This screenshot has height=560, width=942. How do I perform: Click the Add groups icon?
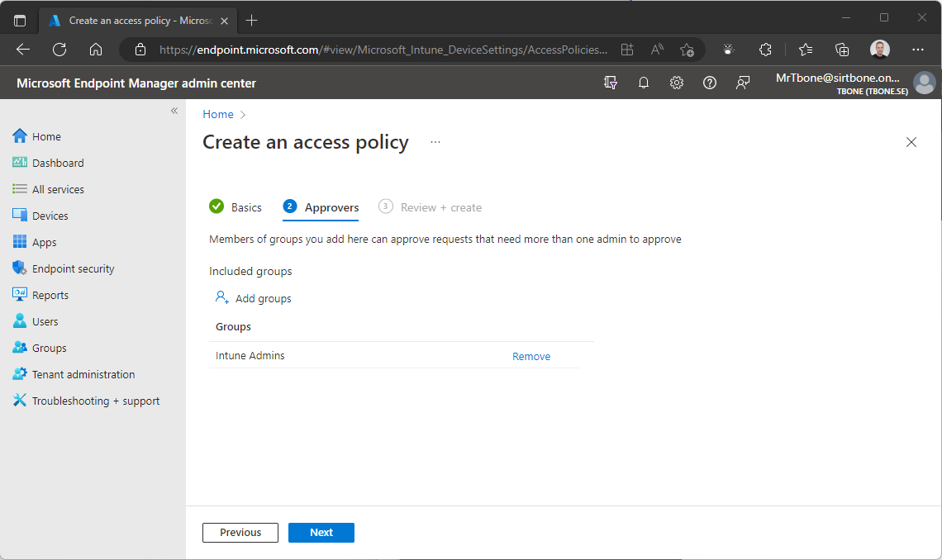tap(221, 297)
